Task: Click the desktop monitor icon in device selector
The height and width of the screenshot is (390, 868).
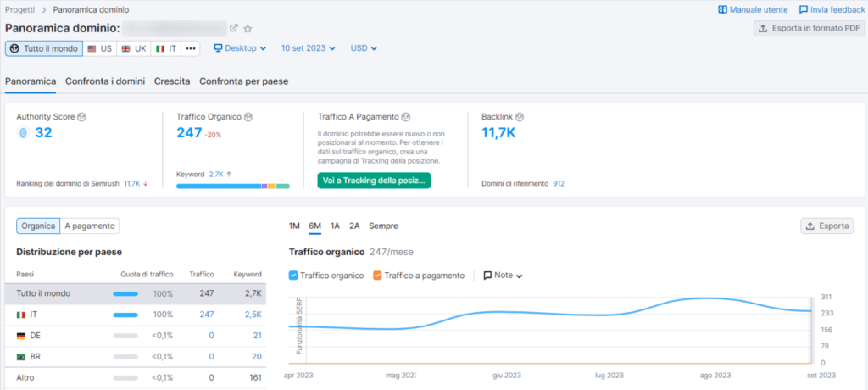Action: coord(218,48)
